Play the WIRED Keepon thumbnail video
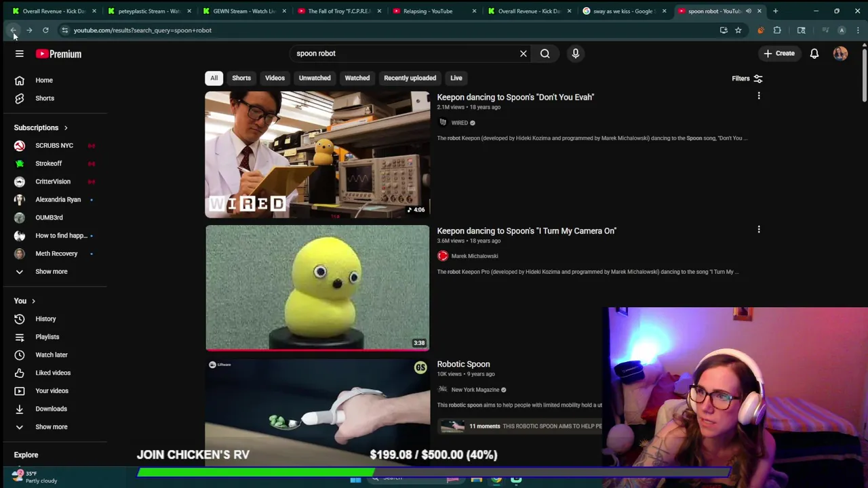868x488 pixels. pos(317,155)
